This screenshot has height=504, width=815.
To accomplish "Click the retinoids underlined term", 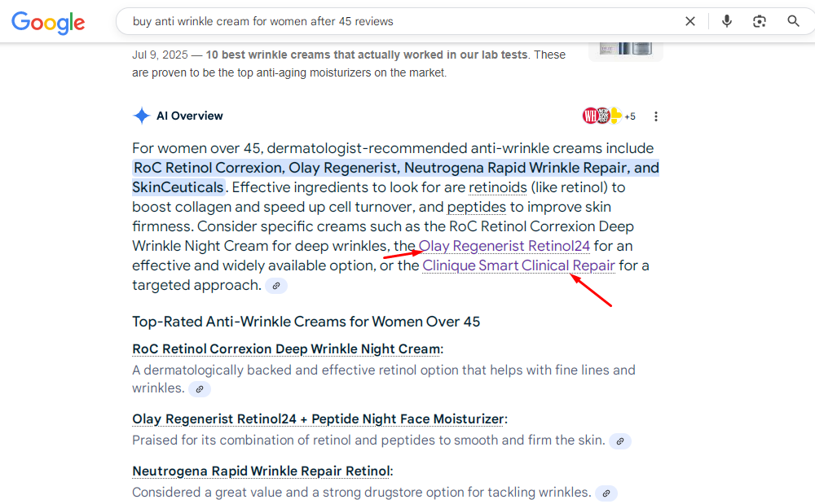I will point(498,187).
